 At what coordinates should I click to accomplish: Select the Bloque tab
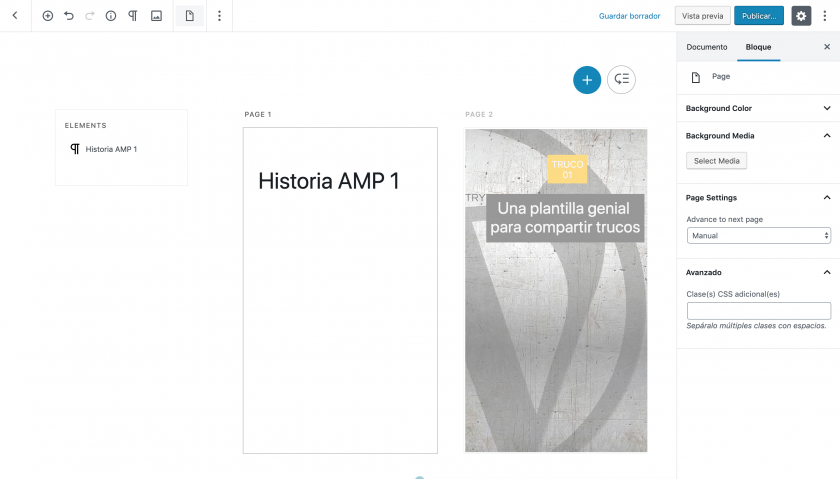click(x=758, y=47)
